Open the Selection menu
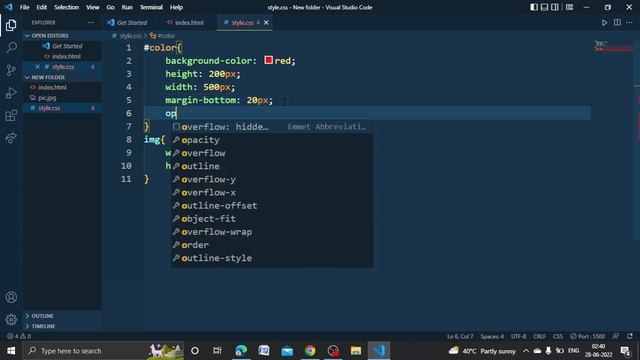This screenshot has height=360, width=640. pos(67,7)
